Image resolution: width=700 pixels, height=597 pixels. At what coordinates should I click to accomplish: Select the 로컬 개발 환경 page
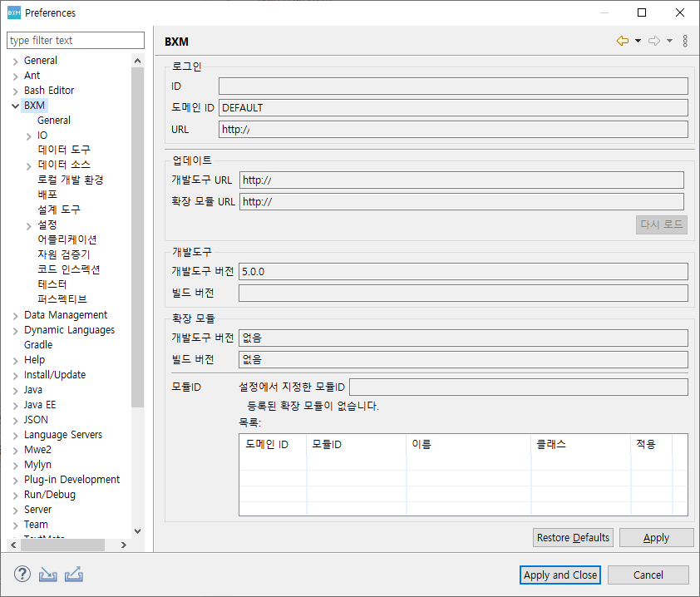click(70, 180)
